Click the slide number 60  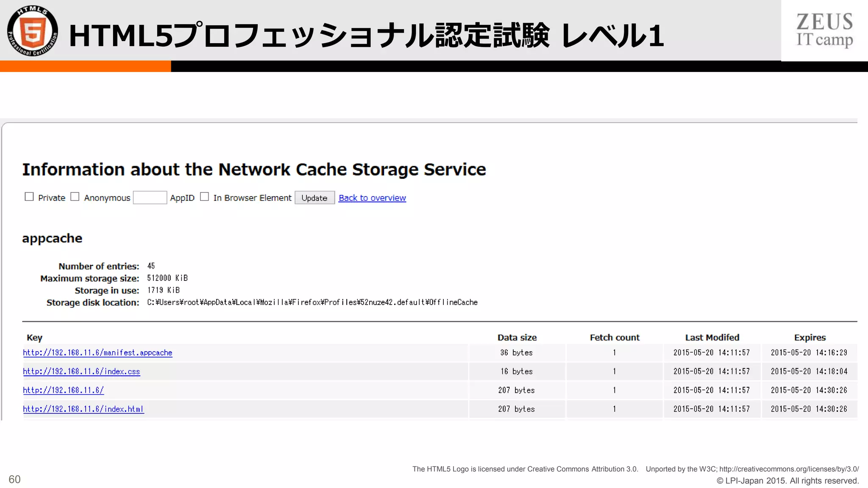pos(14,480)
